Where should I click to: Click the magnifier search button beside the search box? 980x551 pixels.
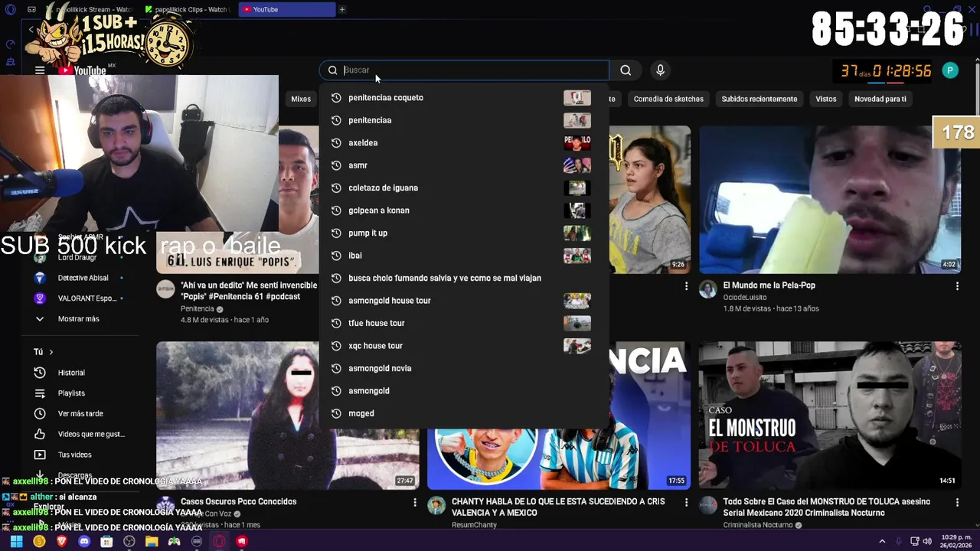626,70
